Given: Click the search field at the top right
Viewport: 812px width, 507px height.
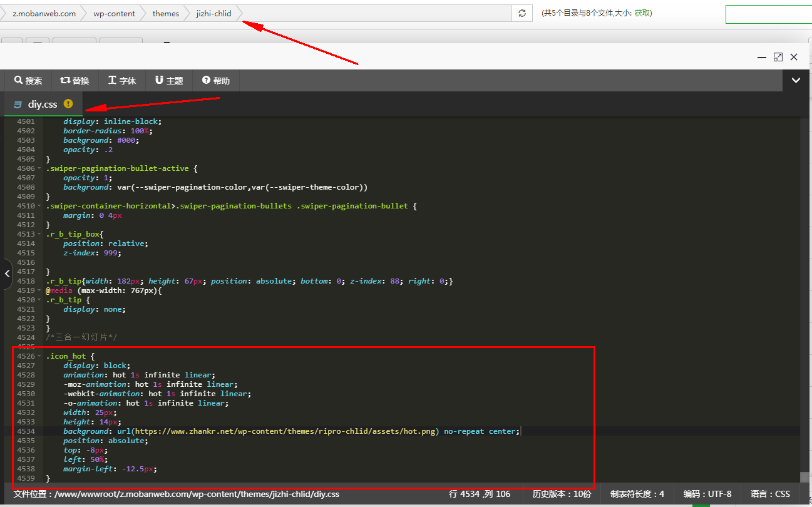Looking at the screenshot, I should click(x=768, y=14).
